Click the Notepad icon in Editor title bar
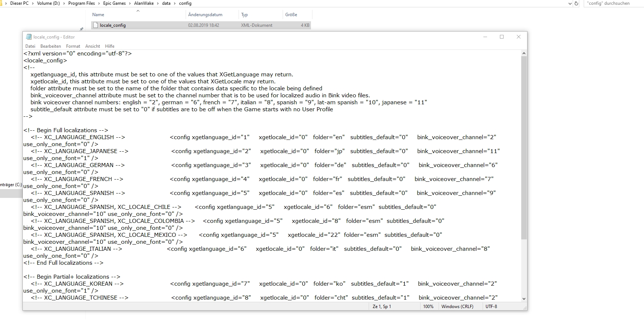 tap(29, 37)
